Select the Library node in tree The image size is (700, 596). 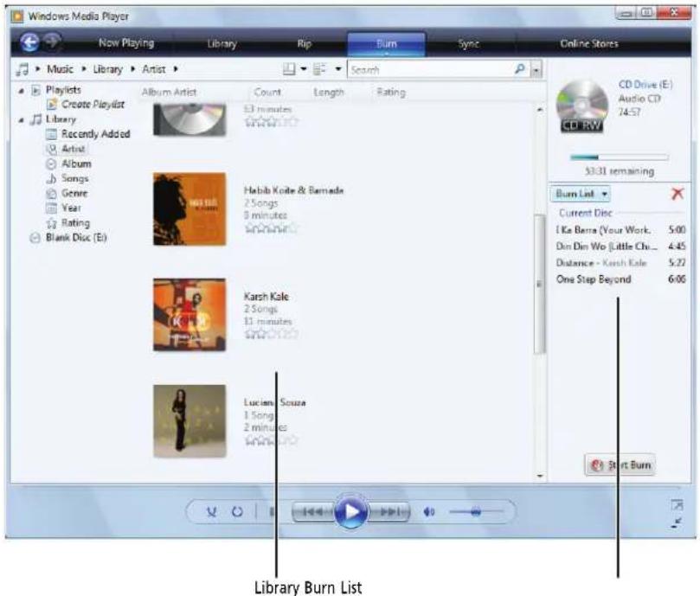(61, 119)
